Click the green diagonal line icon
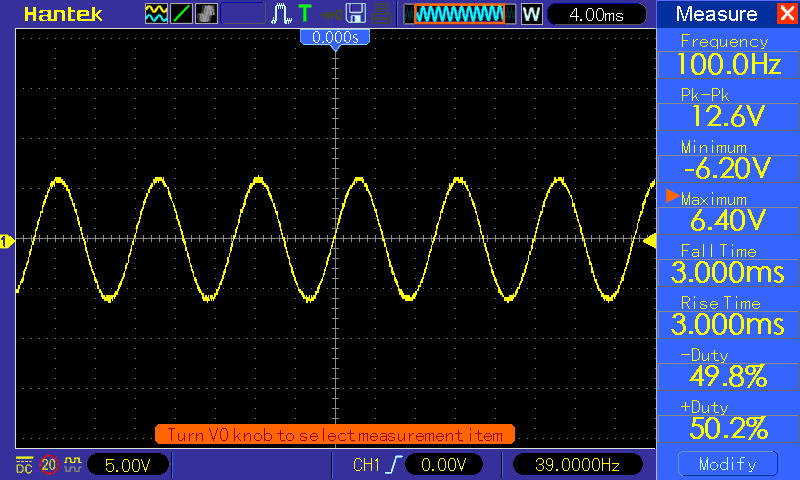Viewport: 800px width, 480px height. click(x=181, y=14)
